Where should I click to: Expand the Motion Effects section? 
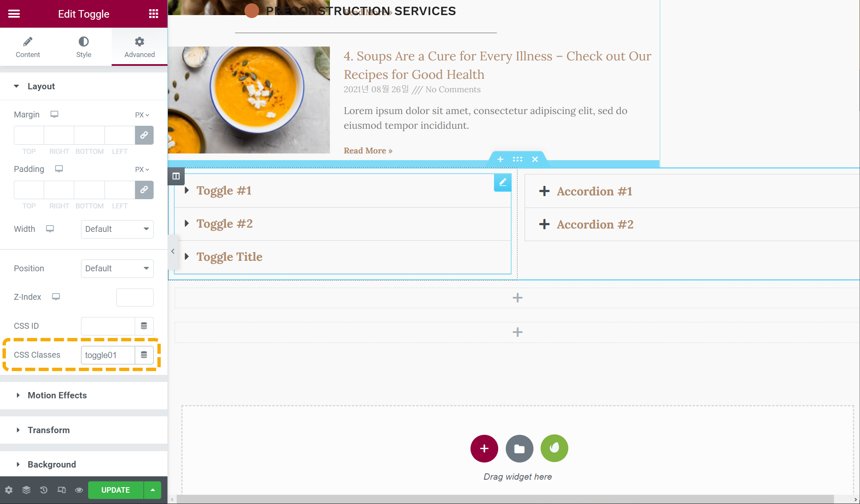tap(57, 395)
